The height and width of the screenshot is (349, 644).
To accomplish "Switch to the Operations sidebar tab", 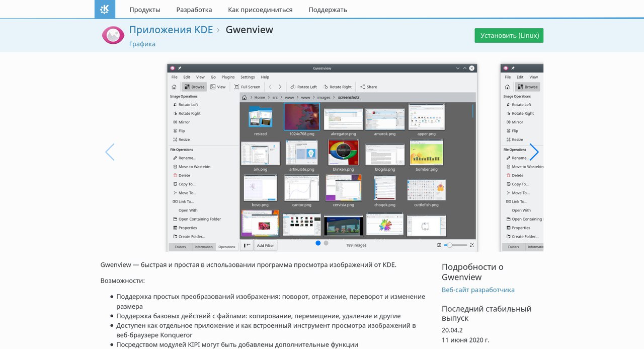I will pyautogui.click(x=226, y=247).
